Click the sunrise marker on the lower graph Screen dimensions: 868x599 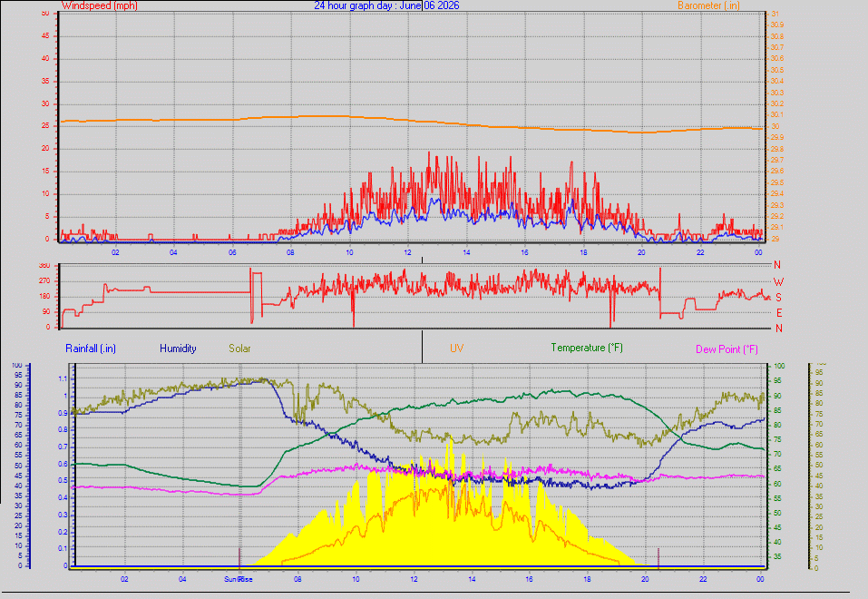[239, 556]
